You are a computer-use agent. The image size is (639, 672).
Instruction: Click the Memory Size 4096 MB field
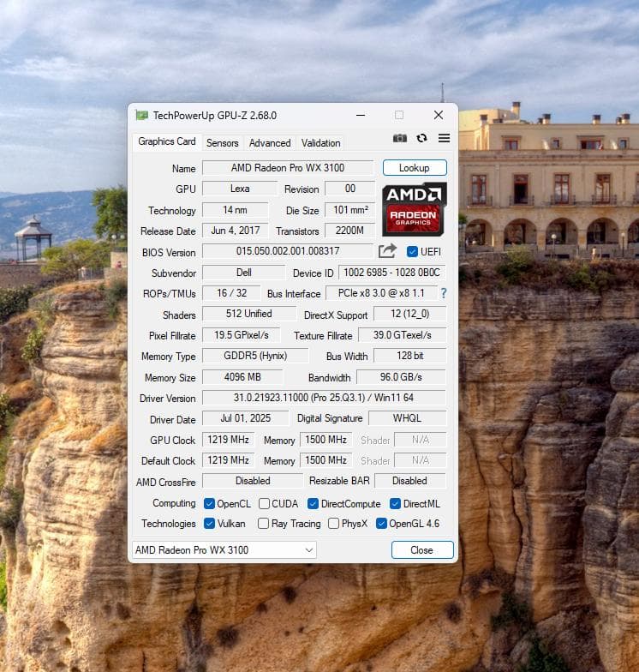[x=242, y=377]
